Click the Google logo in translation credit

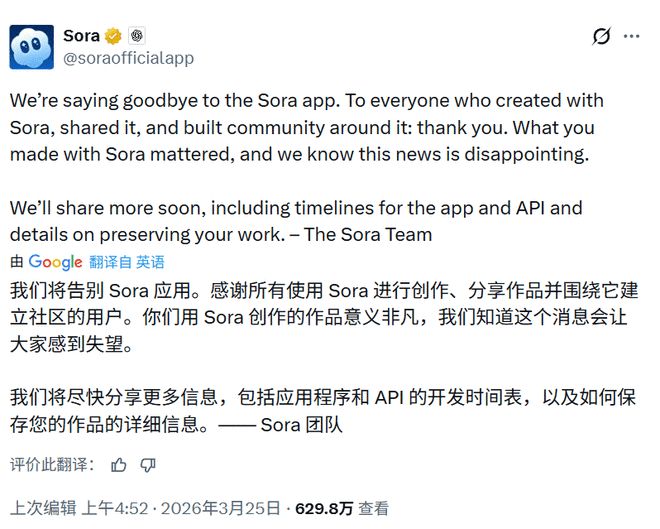(x=55, y=262)
